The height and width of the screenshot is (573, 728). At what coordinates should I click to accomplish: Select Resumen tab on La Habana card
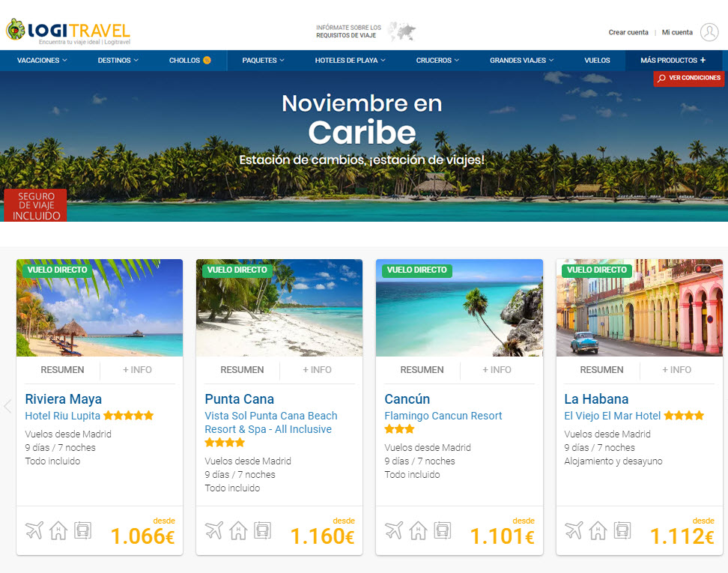(601, 369)
